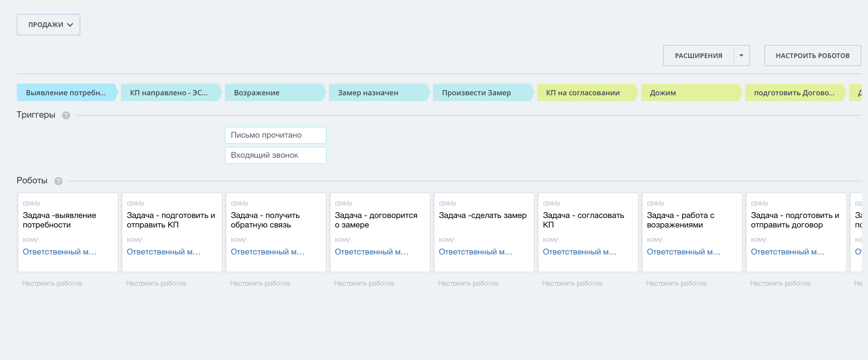Click the help icon next to Роботы
This screenshot has height=360, width=868.
(58, 181)
